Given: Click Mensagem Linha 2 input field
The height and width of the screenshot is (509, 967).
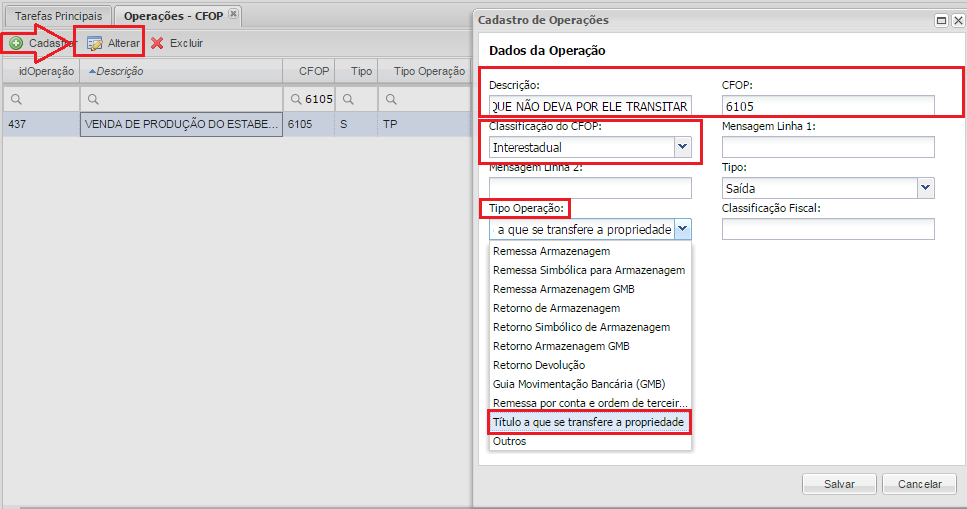Looking at the screenshot, I should tap(590, 188).
